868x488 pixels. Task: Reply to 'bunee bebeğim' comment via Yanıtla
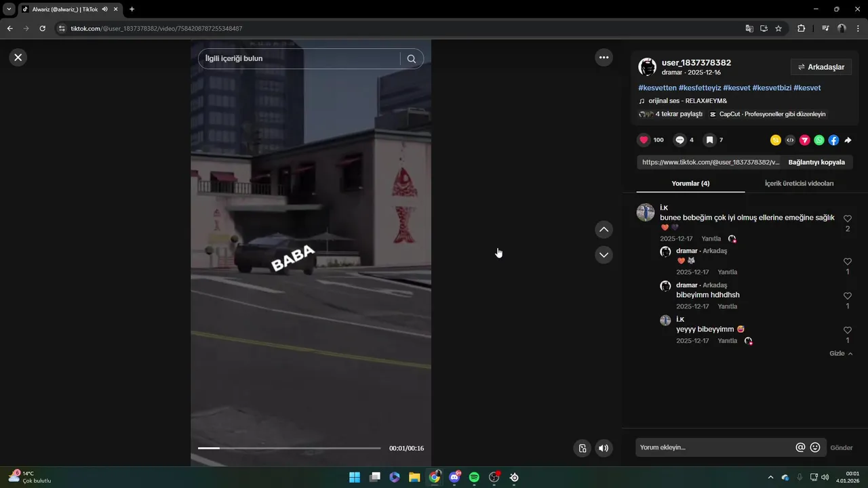[711, 239]
